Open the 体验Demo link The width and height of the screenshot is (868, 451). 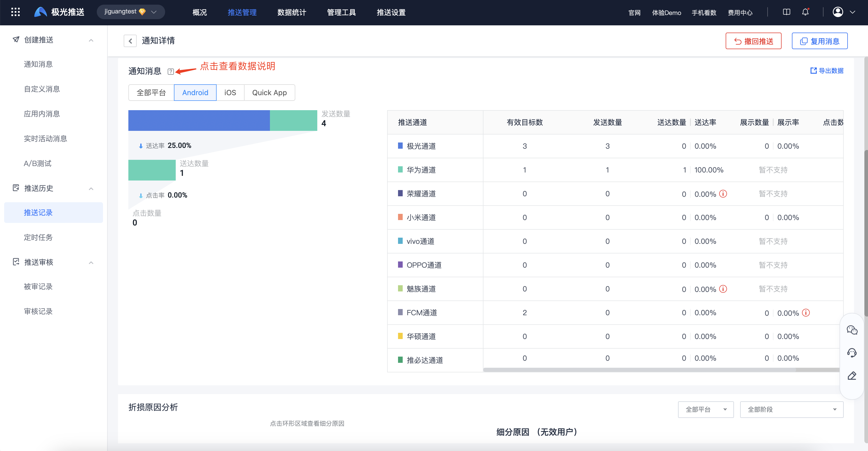click(666, 13)
